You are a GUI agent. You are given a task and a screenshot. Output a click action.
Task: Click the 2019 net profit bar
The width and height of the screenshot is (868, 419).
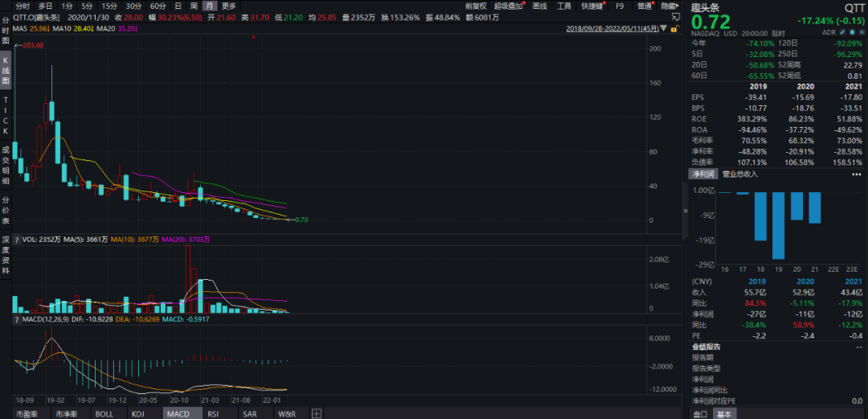click(778, 225)
